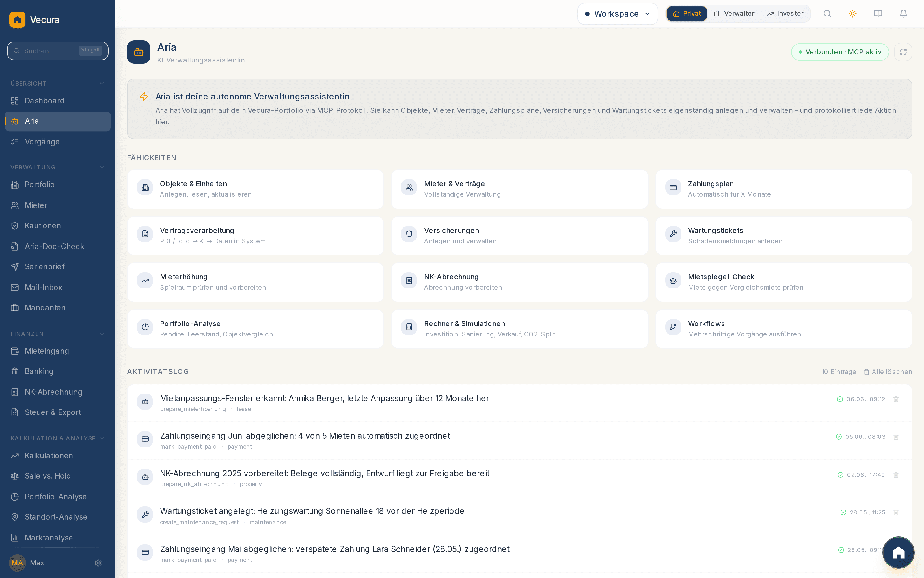Click the Vertragsverarbeitung document icon
The height and width of the screenshot is (578, 924).
point(145,234)
